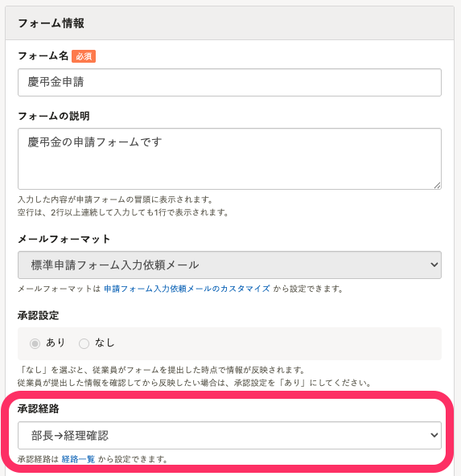
Task: Open the 部長→経理確認 approval route dropdown
Action: 229,435
